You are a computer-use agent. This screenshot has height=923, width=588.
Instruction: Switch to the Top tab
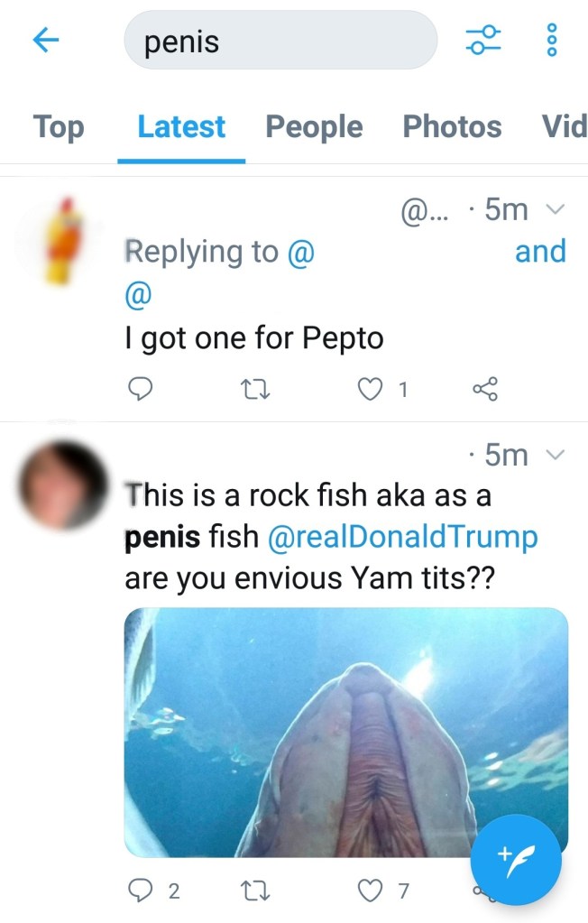tap(58, 127)
